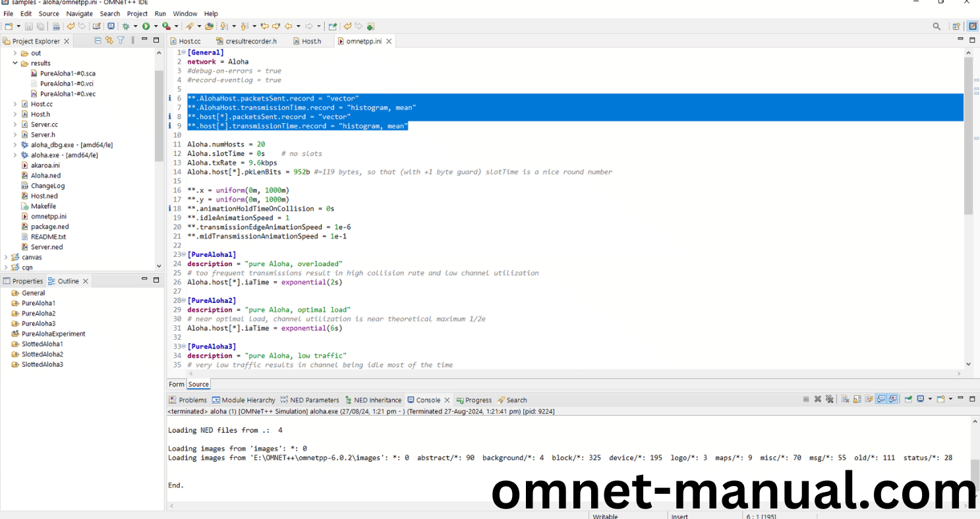Expand the Host.cc tree node
980x519 pixels.
tap(15, 104)
